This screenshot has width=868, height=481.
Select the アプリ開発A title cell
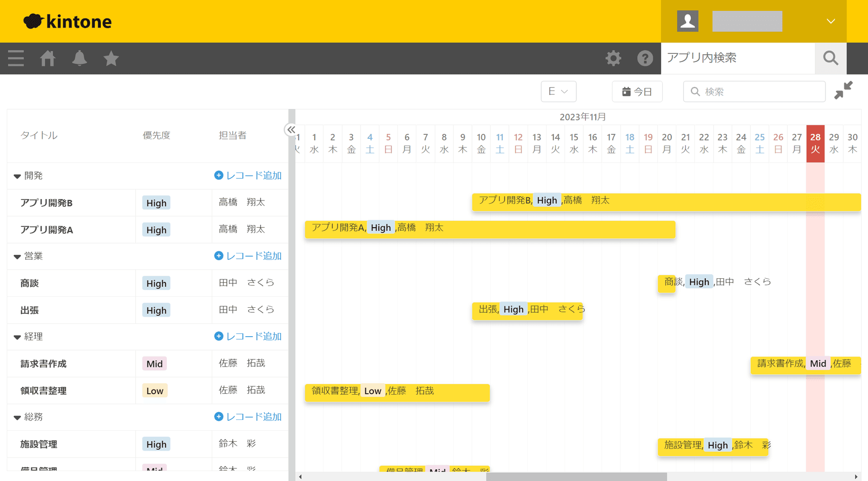pos(71,229)
